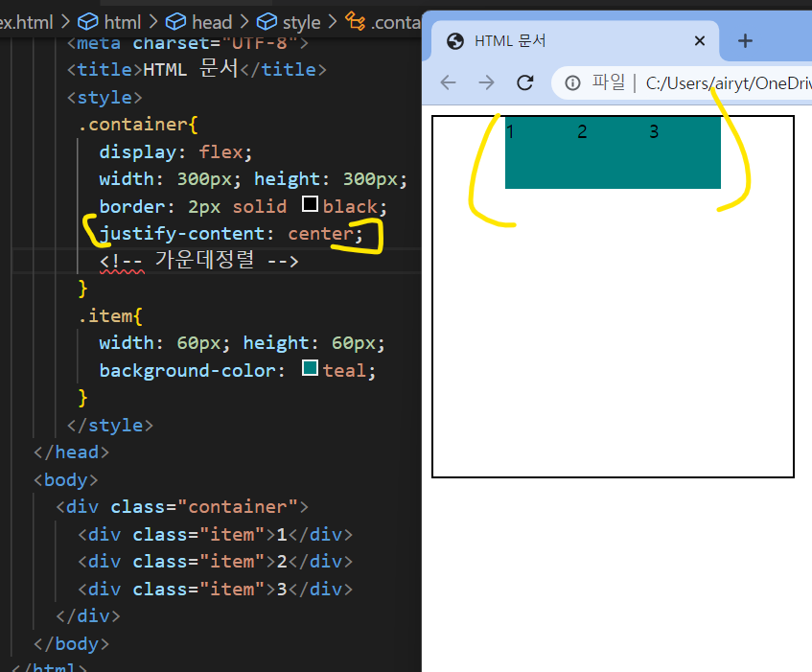Screen dimensions: 812x672
Task: Click the .item selector in the code
Action: (105, 315)
